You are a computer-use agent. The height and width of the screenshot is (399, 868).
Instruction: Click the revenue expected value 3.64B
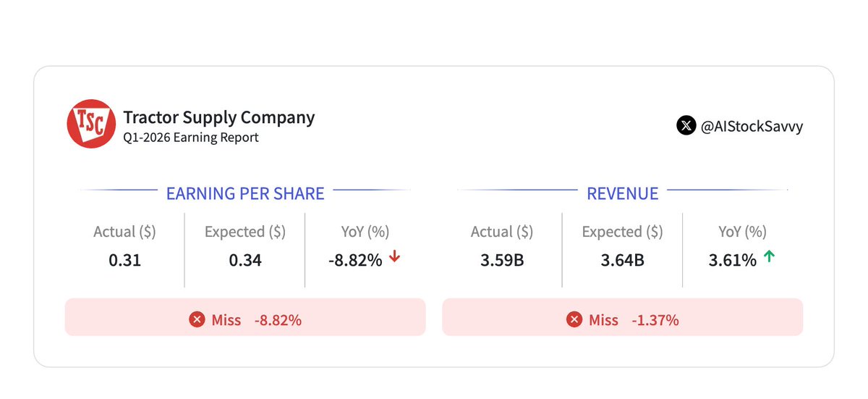click(622, 260)
